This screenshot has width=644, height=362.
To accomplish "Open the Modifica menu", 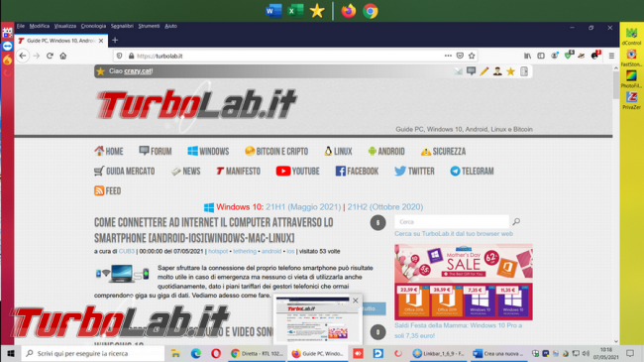I will pyautogui.click(x=40, y=26).
